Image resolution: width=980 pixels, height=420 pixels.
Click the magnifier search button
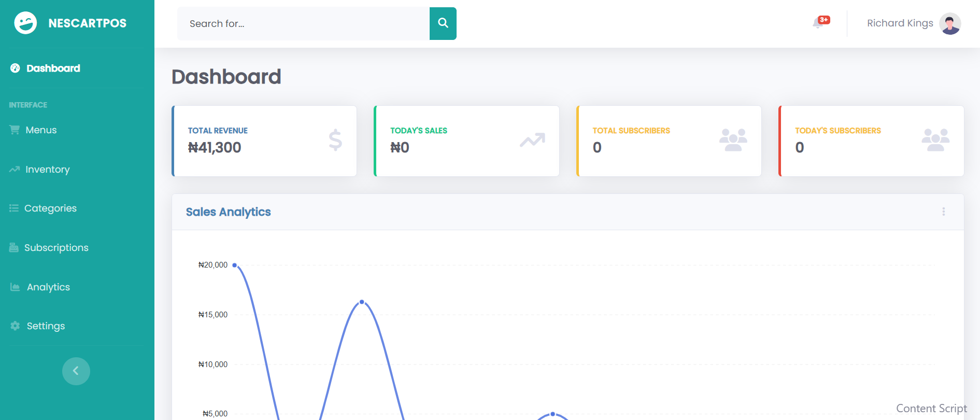tap(443, 23)
